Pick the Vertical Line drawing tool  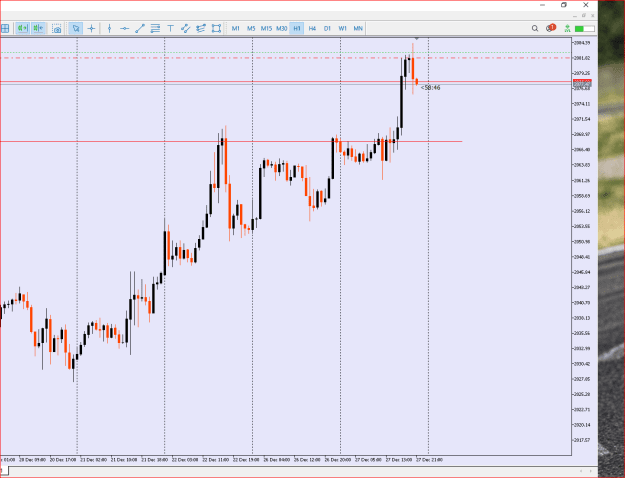click(x=109, y=28)
